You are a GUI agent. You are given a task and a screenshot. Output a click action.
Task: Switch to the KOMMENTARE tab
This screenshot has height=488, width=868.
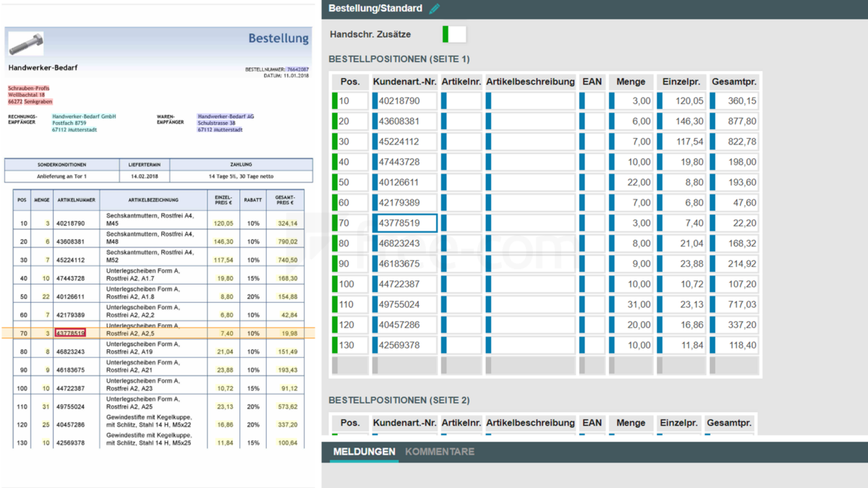tap(440, 451)
